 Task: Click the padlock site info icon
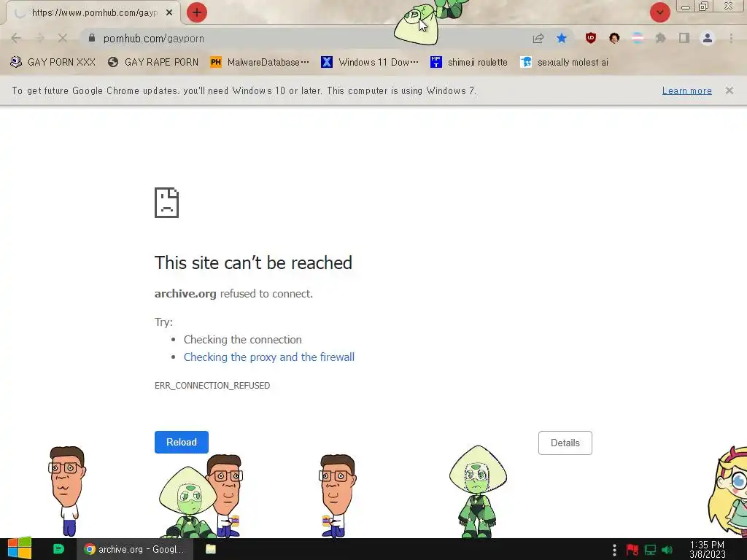pos(91,38)
